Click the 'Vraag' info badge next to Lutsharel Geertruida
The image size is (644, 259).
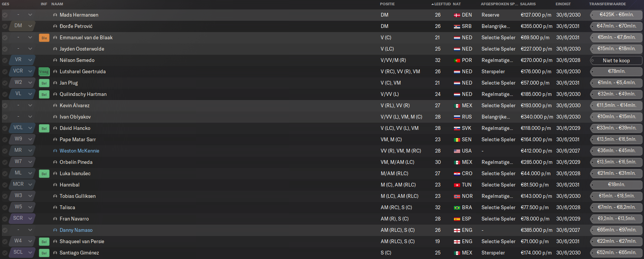[x=44, y=72]
